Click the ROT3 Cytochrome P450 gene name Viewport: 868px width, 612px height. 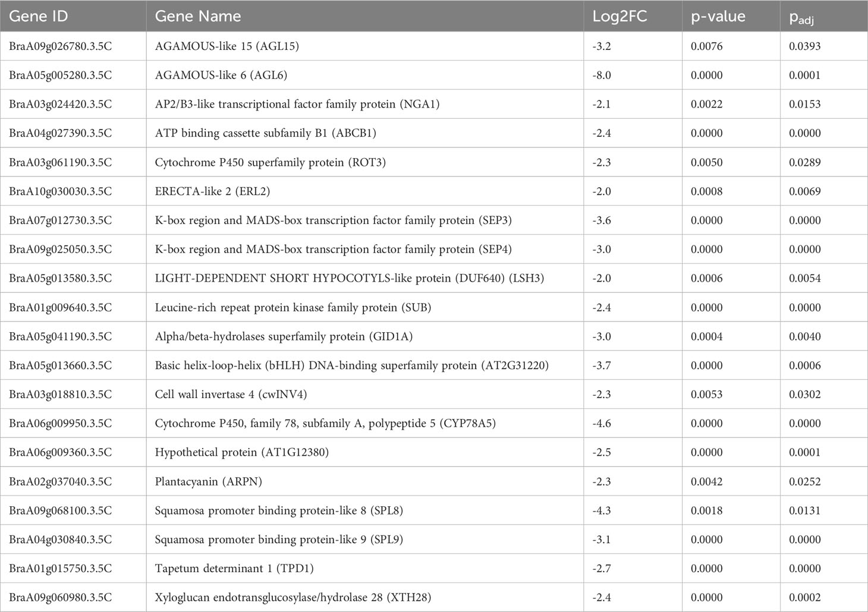[x=270, y=163]
